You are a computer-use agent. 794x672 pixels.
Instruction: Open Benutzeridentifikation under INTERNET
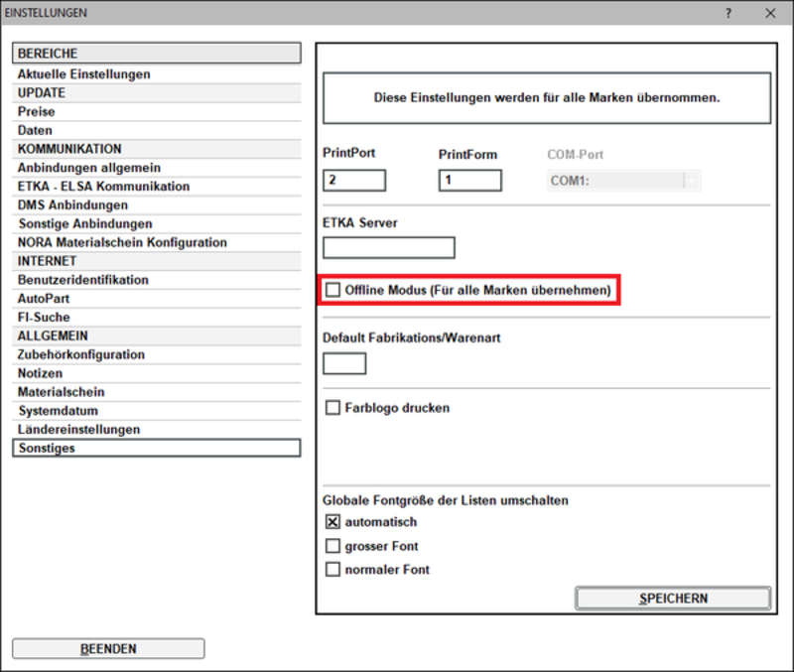pos(82,280)
